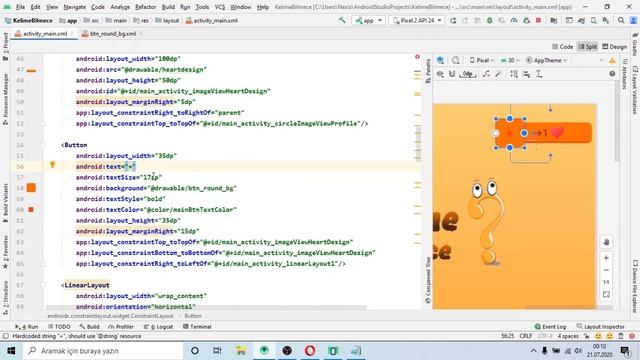The image size is (640, 360).
Task: Click the Search Everywhere magnifier icon
Action: tap(621, 20)
